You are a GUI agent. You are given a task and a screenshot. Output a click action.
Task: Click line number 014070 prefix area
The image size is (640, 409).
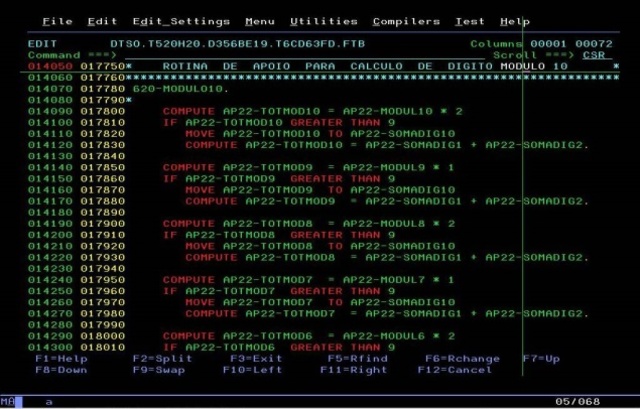coord(50,89)
